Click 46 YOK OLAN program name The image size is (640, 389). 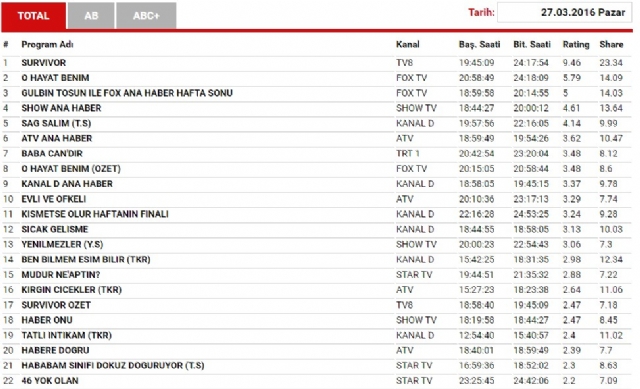pyautogui.click(x=50, y=380)
